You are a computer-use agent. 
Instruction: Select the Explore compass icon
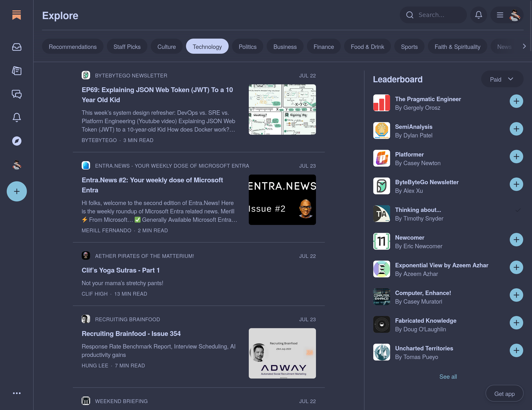(x=17, y=141)
